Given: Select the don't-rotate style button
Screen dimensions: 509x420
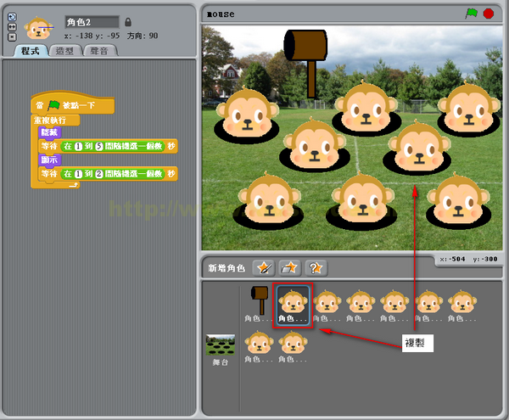Looking at the screenshot, I should pos(12,37).
